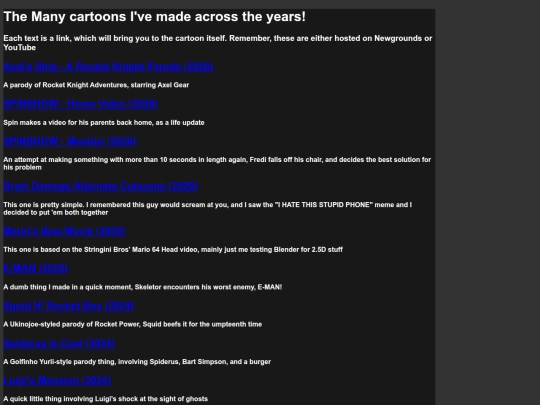
Task: Click the description 'Spin makes a video for his parents'
Action: pos(104,123)
